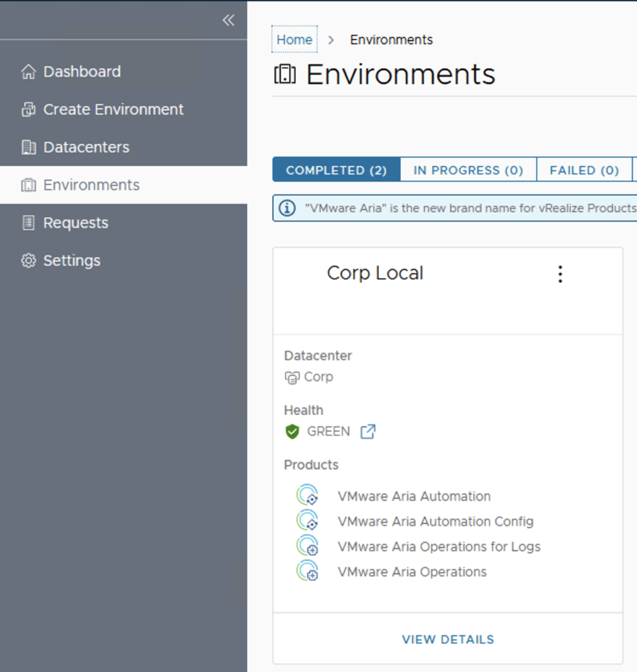Click the Corp datacenter name
This screenshot has width=637, height=672.
click(x=318, y=377)
